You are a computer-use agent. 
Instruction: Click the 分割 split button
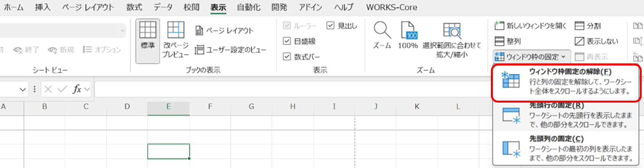click(x=588, y=26)
